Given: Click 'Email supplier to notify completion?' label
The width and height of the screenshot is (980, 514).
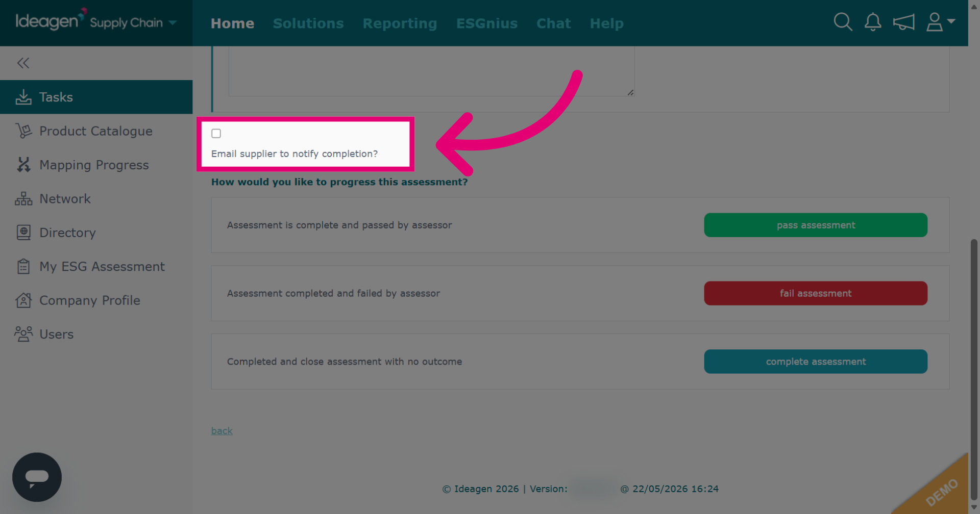Looking at the screenshot, I should coord(295,153).
